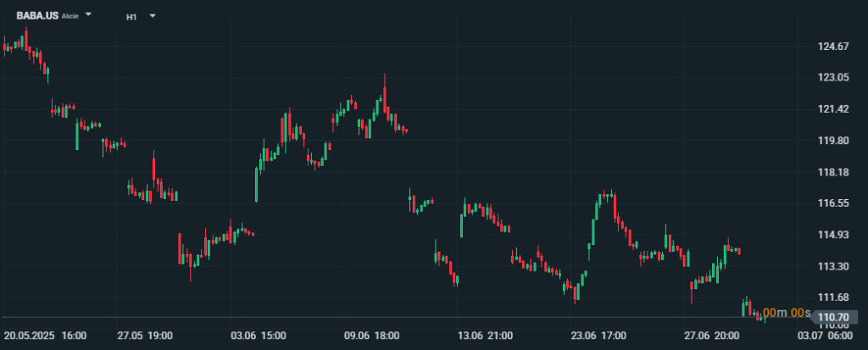Click the H1 interval label

[x=131, y=17]
